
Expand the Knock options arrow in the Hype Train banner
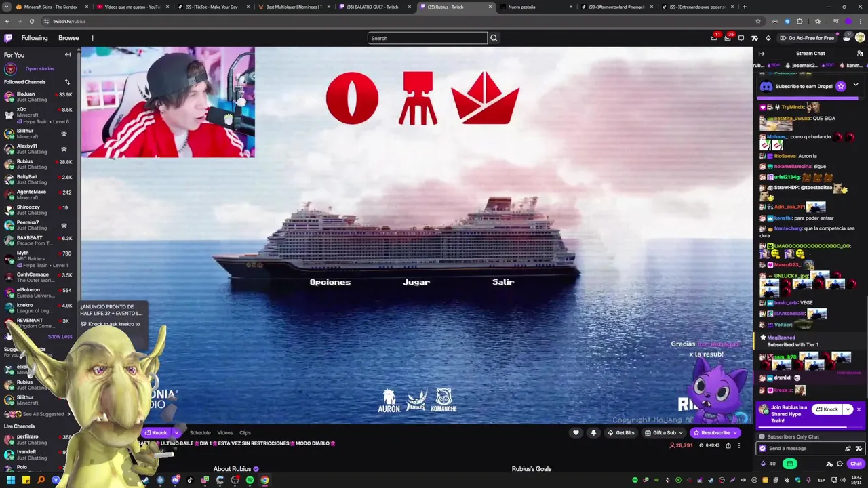(848, 409)
